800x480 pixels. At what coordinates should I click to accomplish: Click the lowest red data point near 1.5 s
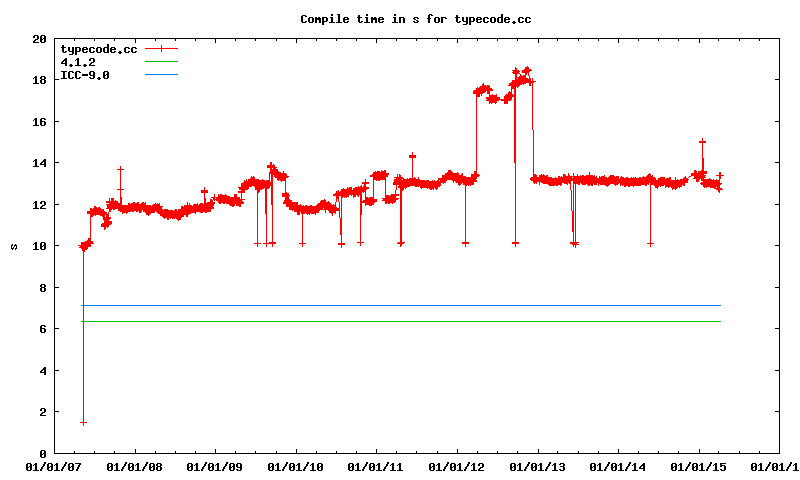(x=83, y=423)
